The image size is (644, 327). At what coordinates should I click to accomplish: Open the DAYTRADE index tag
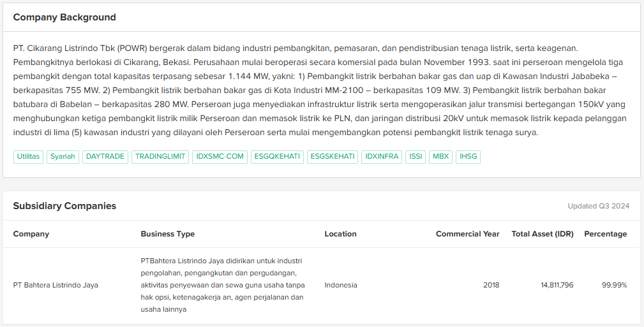pyautogui.click(x=105, y=157)
